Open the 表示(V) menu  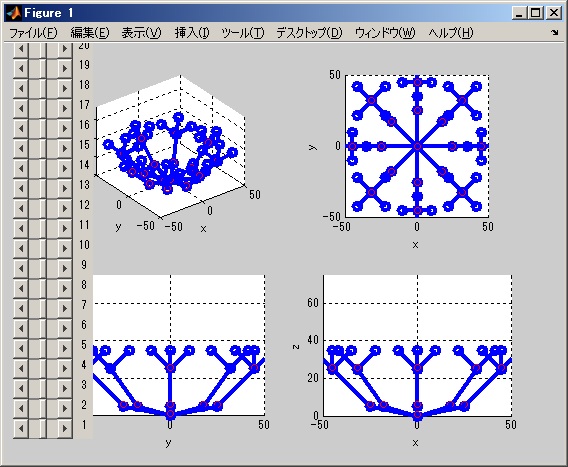point(141,33)
